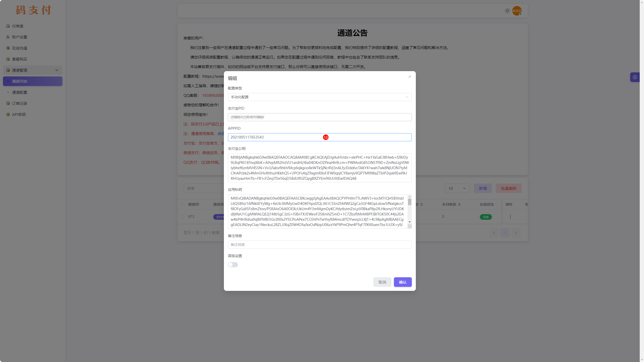Click the sun theme toggle icon
The width and height of the screenshot is (644, 362).
507,11
